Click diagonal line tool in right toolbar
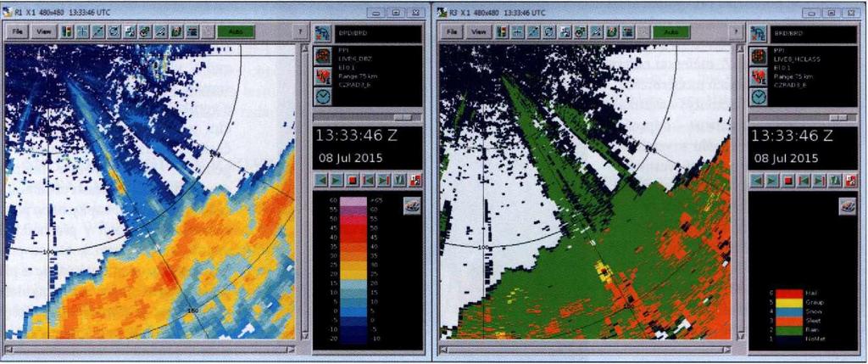 [x=534, y=32]
